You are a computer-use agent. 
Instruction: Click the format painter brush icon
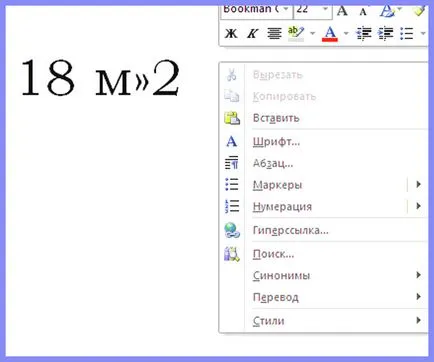(419, 11)
